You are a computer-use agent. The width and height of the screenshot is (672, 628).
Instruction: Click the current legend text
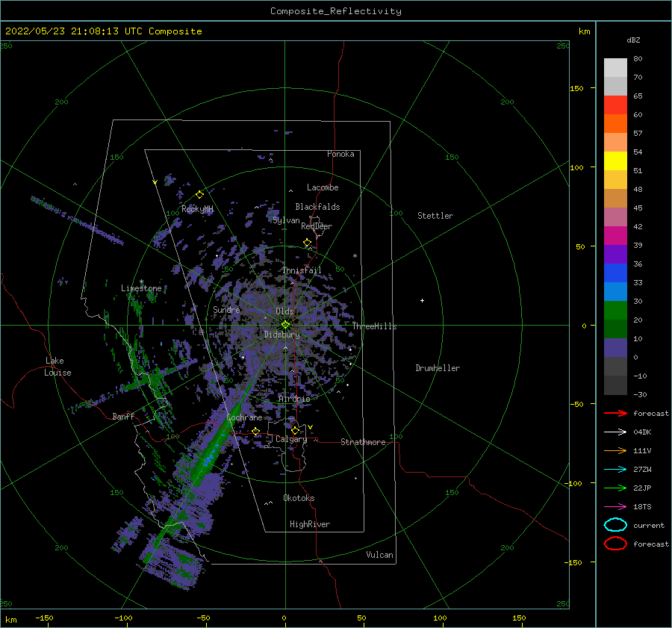coord(649,526)
